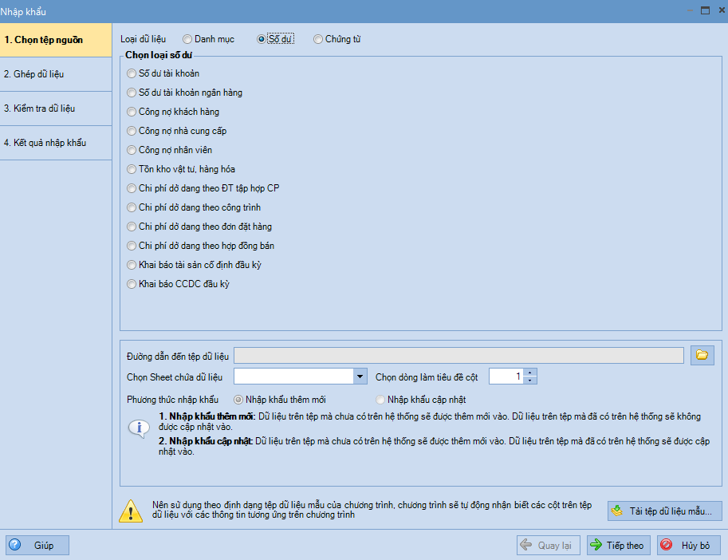Go to step 3 Kiểm tra dữ liệu
The image size is (728, 560).
56,108
